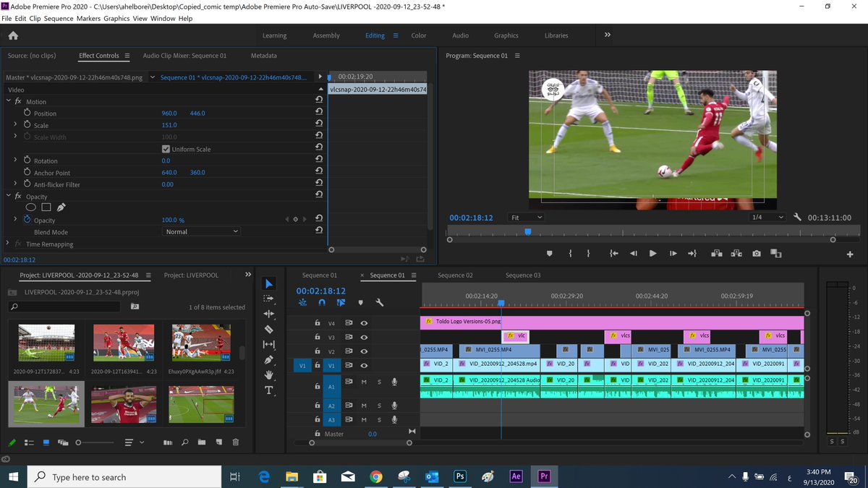Expand Time Remapping effect group
This screenshot has width=868, height=488.
(8, 244)
